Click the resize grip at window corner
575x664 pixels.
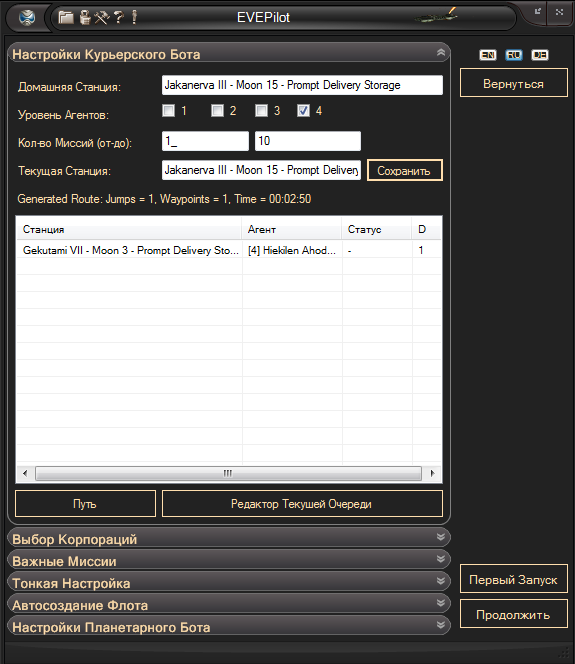tap(563, 652)
